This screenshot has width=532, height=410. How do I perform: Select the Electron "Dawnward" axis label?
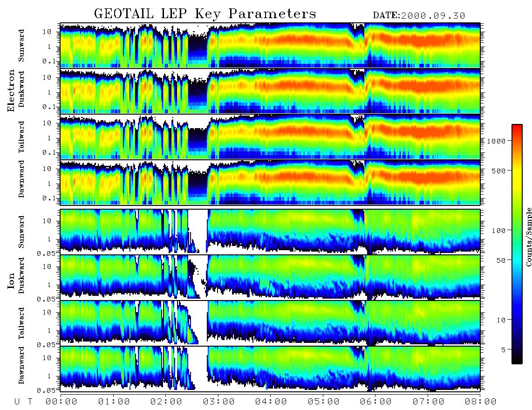click(21, 179)
